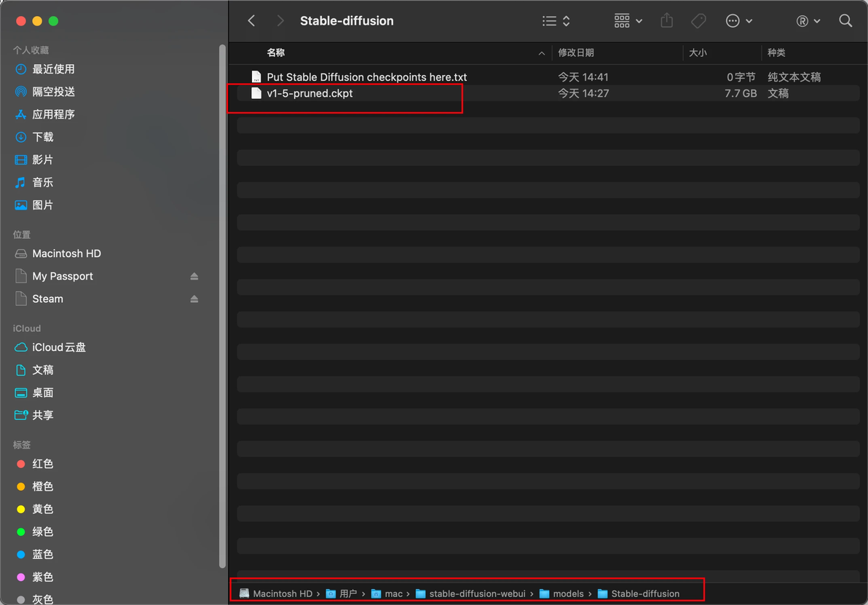868x605 pixels.
Task: Click the 位置 sidebar section header
Action: (x=22, y=234)
